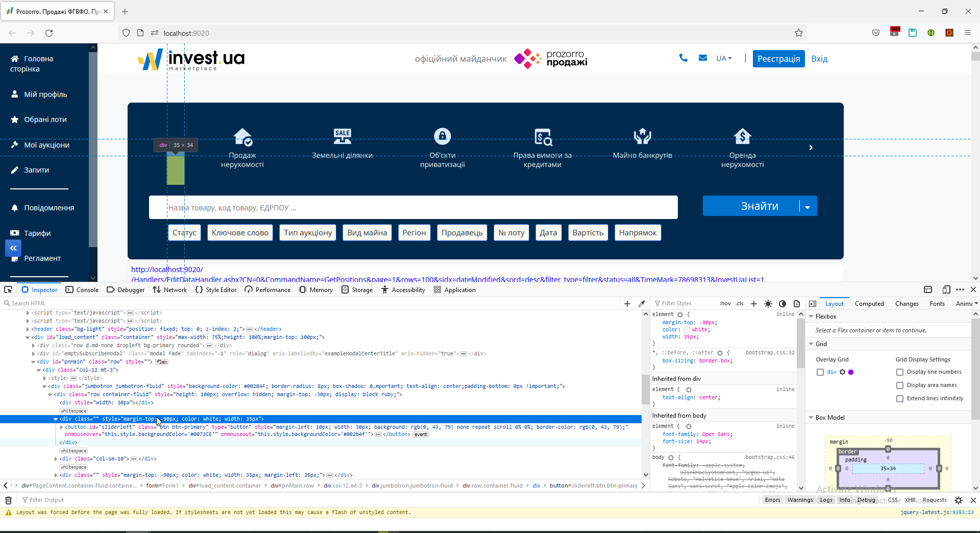
Task: Switch to the Computed sidebar tab
Action: [x=869, y=303]
